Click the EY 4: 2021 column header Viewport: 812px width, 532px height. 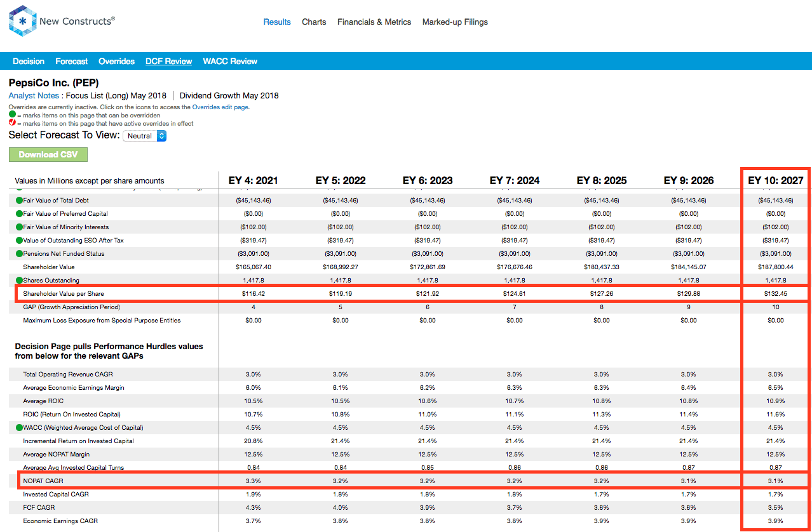(253, 180)
